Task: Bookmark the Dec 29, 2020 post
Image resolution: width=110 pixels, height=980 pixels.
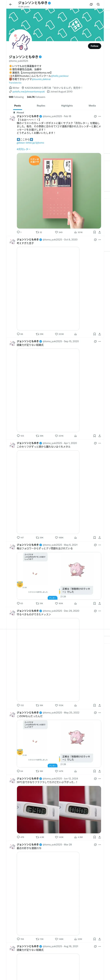Action: coord(95,705)
